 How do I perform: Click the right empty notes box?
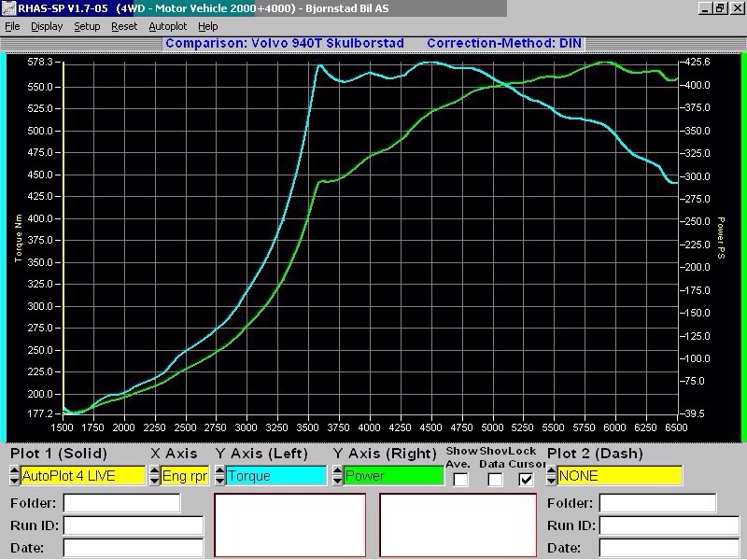[x=458, y=525]
